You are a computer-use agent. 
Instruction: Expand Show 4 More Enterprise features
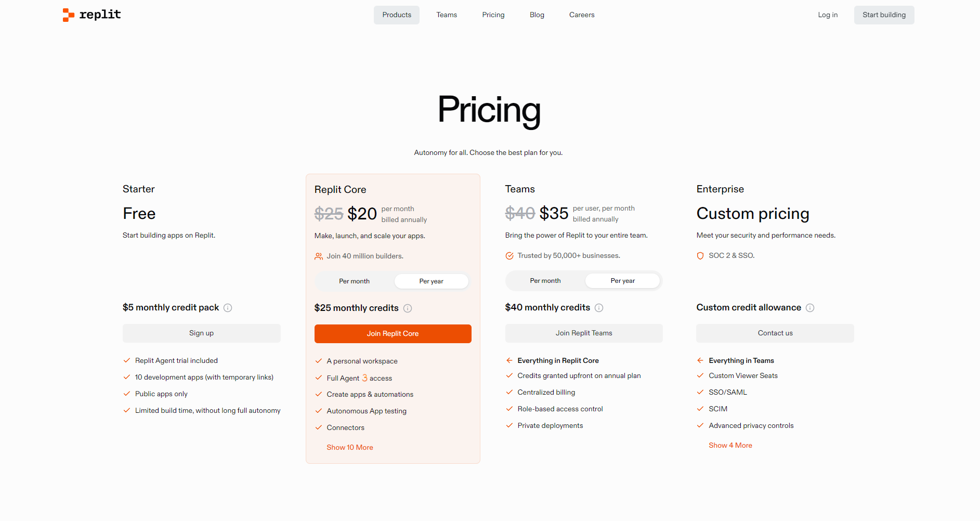730,446
